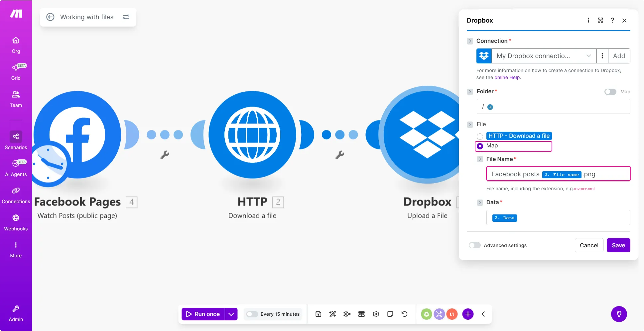Screen dimensions: 644x331
Task: Expand the File Name section arrow
Action: pos(480,159)
